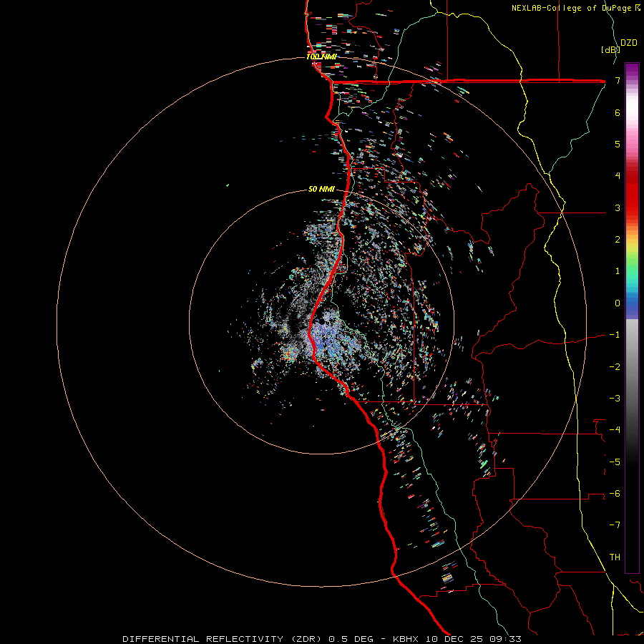Click the "DZD" legend title
This screenshot has width=644, height=644.
628,43
